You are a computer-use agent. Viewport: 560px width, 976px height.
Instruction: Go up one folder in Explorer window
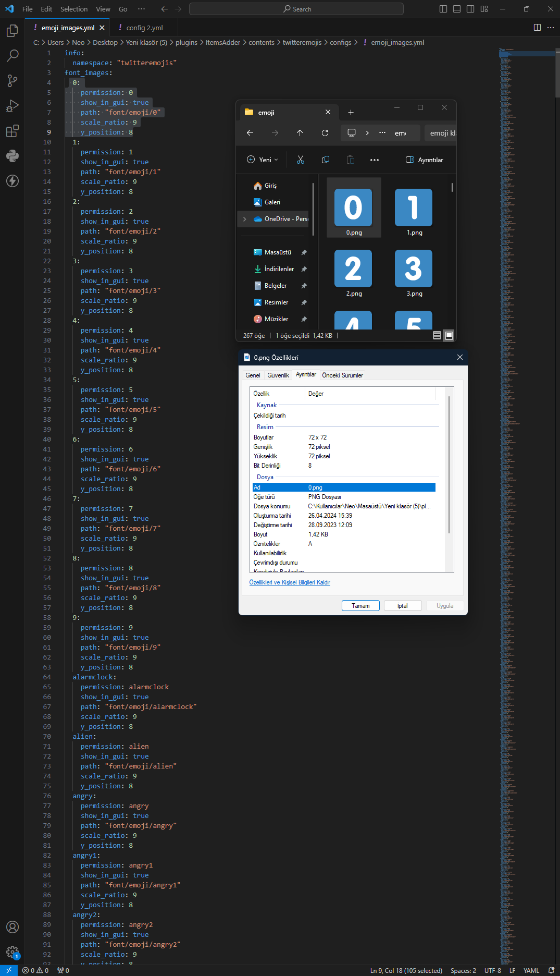300,133
